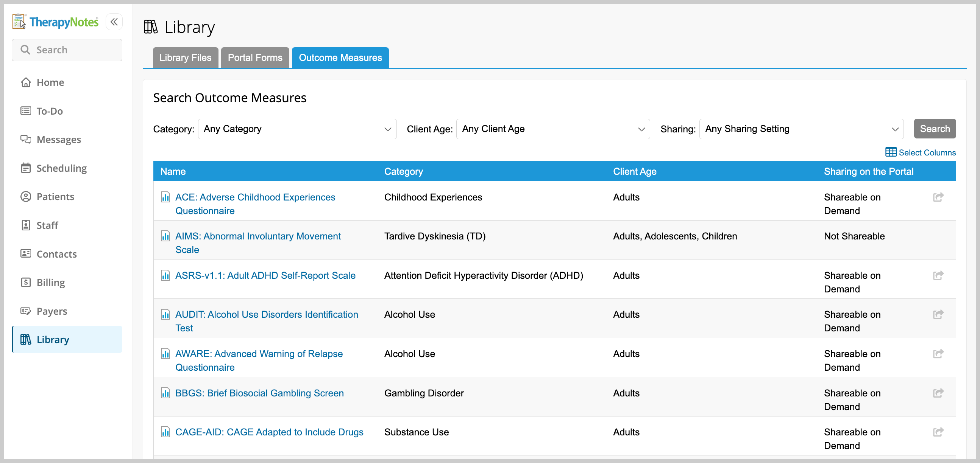Share the CAGE-AID measure via share icon
This screenshot has height=463, width=980.
[x=938, y=432]
